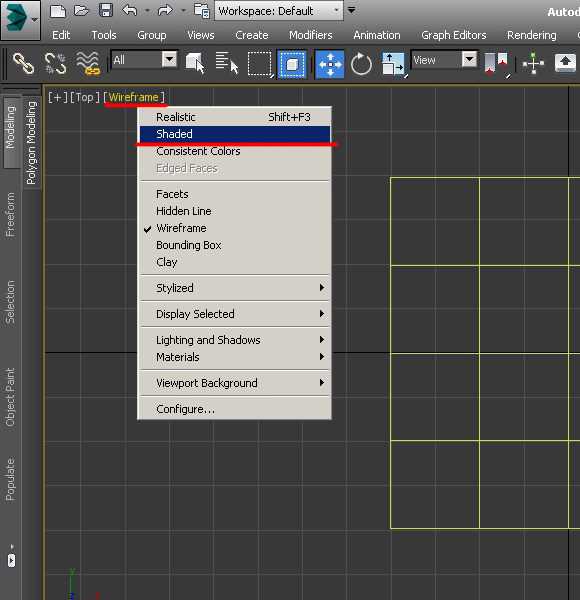Select Shaded from the viewport menu
This screenshot has width=580, height=600.
pyautogui.click(x=235, y=134)
